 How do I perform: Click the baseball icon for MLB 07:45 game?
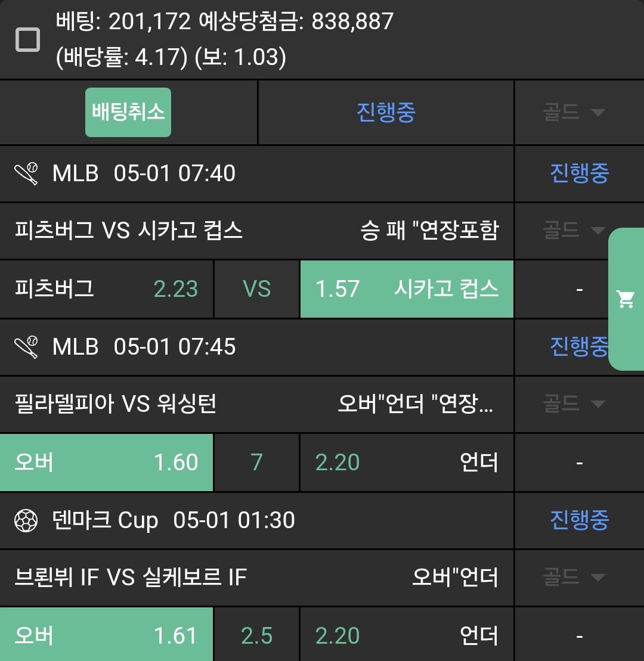tap(26, 346)
